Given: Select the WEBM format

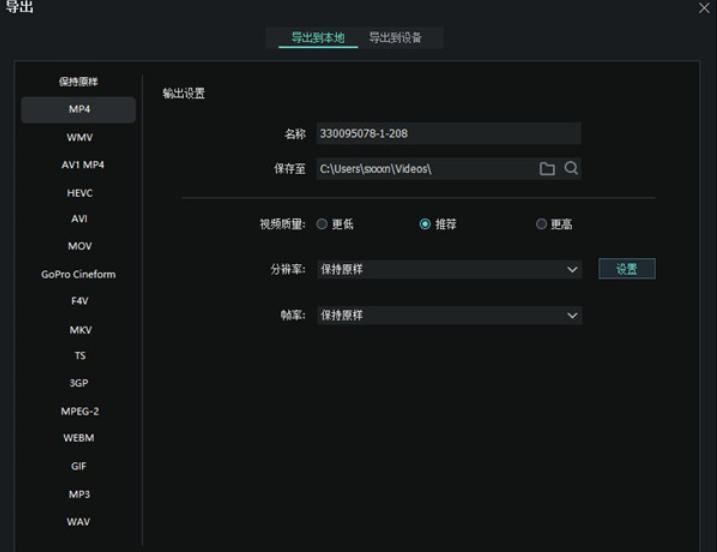Looking at the screenshot, I should 79,438.
